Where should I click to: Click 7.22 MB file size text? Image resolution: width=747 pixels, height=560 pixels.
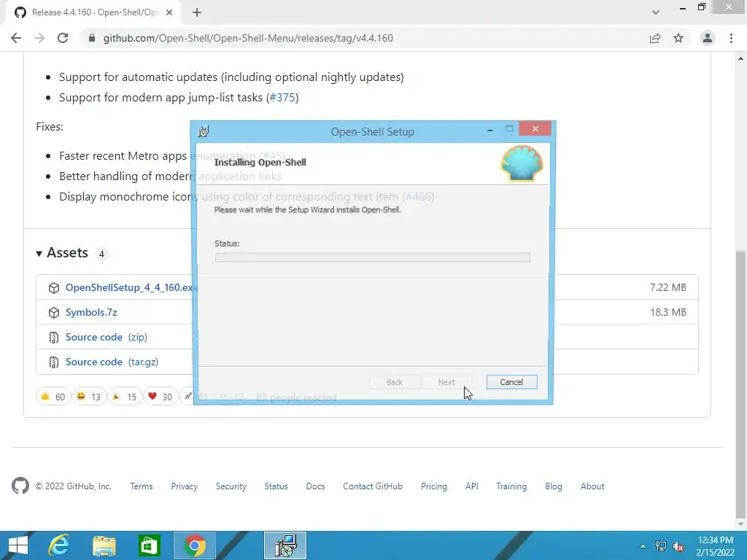[x=668, y=287]
